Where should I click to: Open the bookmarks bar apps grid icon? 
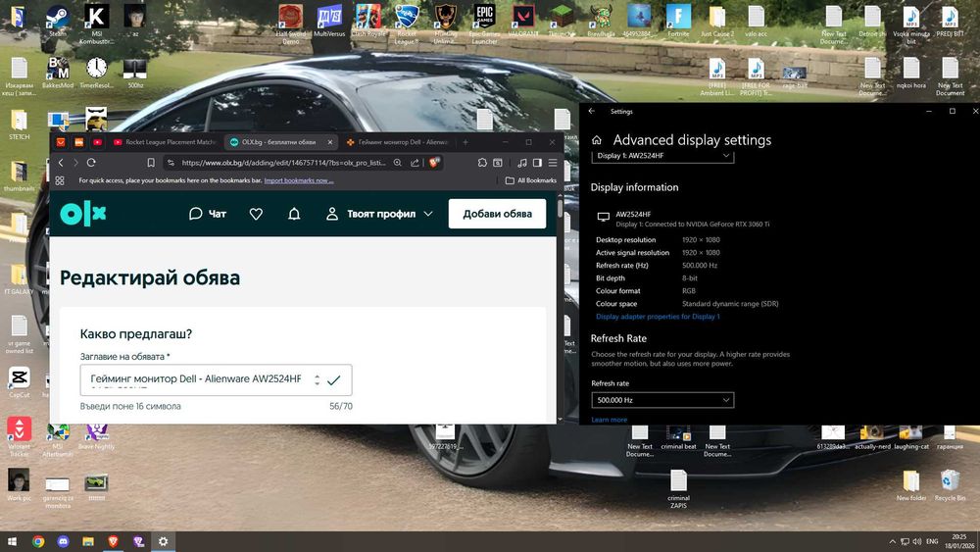(60, 180)
